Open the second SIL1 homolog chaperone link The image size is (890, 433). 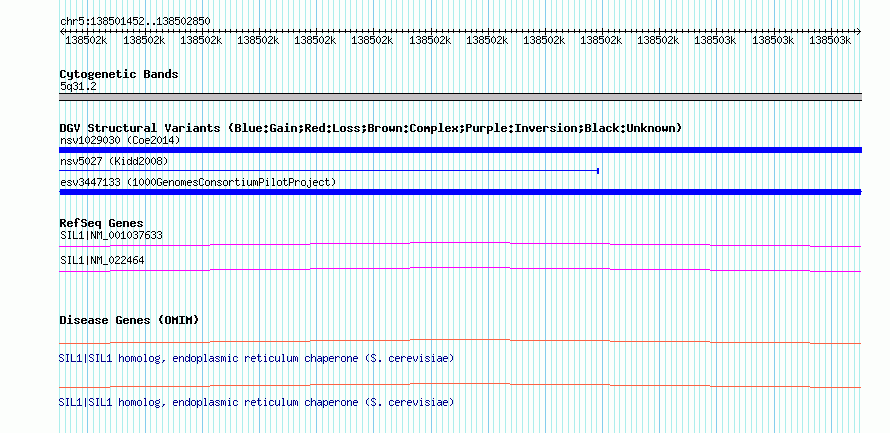point(256,402)
